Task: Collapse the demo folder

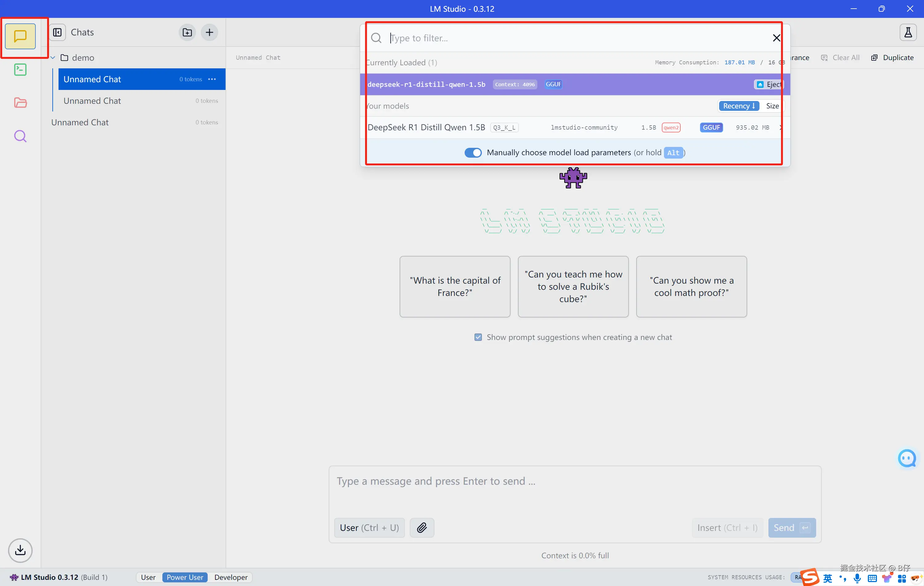Action: (x=53, y=58)
